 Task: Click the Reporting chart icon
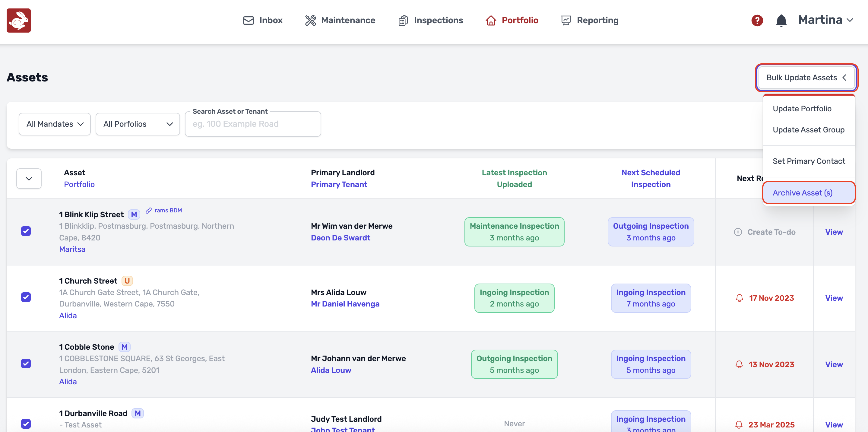coord(566,21)
